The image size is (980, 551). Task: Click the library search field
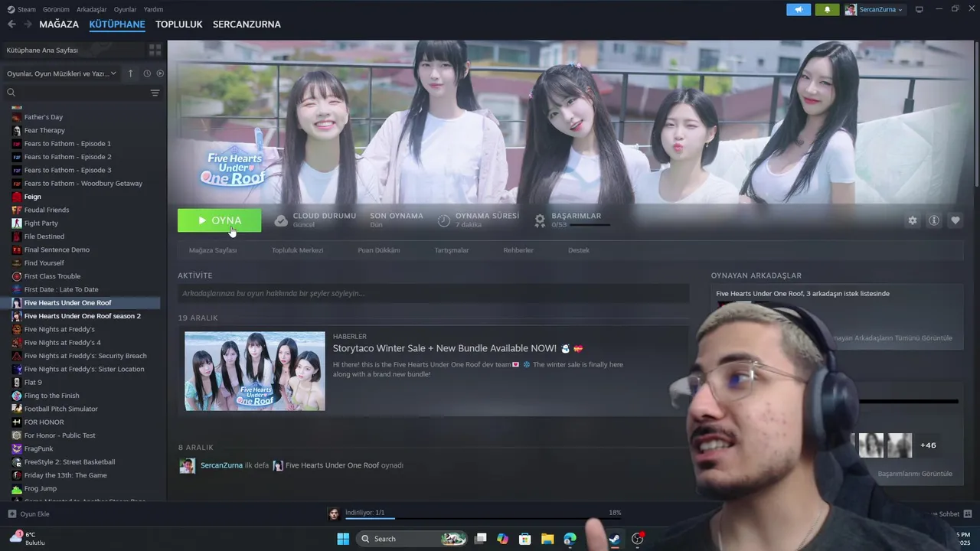(x=77, y=93)
